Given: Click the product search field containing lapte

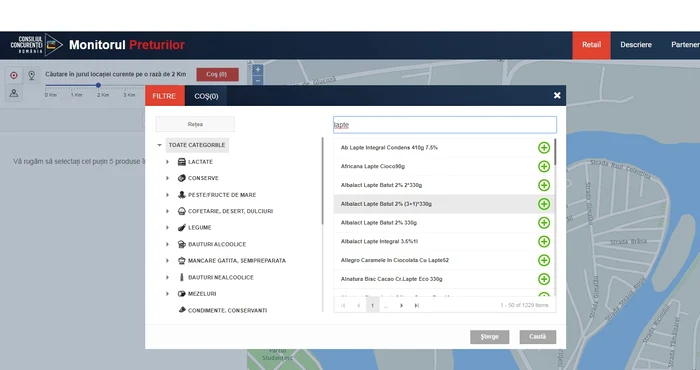Looking at the screenshot, I should click(x=445, y=125).
